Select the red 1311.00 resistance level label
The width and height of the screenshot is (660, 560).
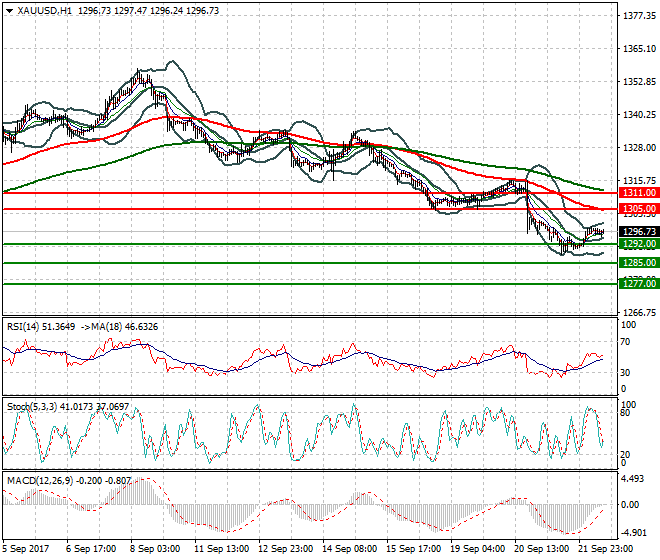click(639, 193)
